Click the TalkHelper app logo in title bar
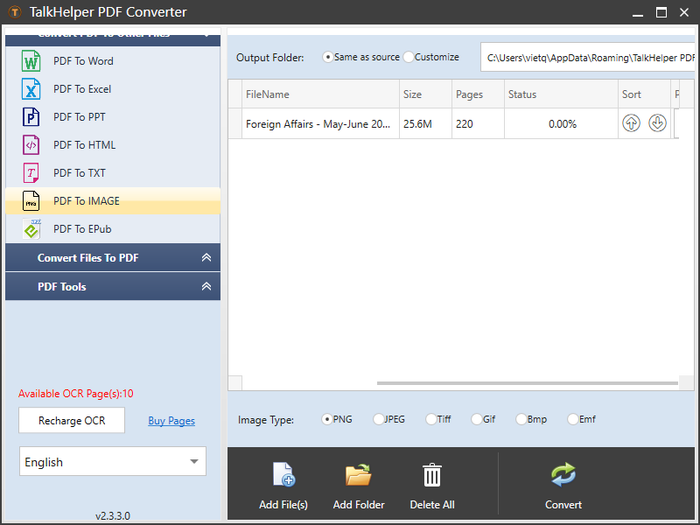This screenshot has width=700, height=525. coord(14,12)
